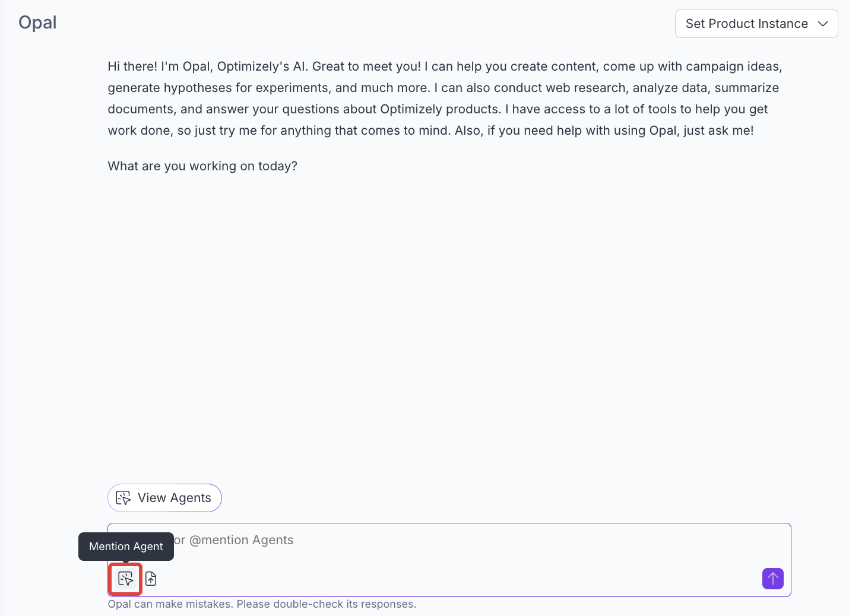Click the Mention Agent icon
Screen dimensions: 849x616
point(125,579)
